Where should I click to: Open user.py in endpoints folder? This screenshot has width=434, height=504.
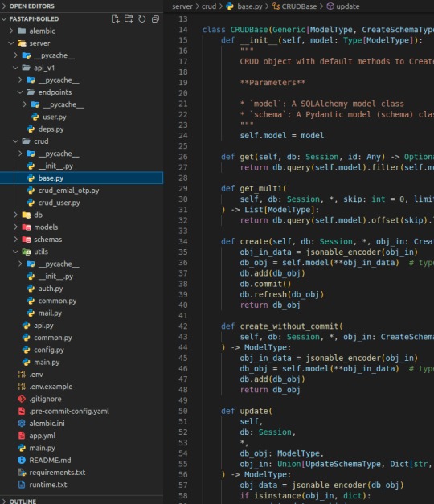click(x=55, y=117)
